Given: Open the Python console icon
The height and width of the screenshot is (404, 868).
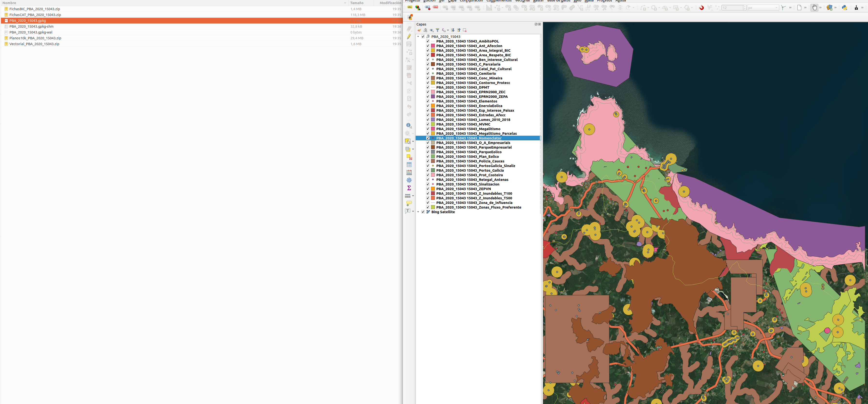Looking at the screenshot, I should [844, 8].
